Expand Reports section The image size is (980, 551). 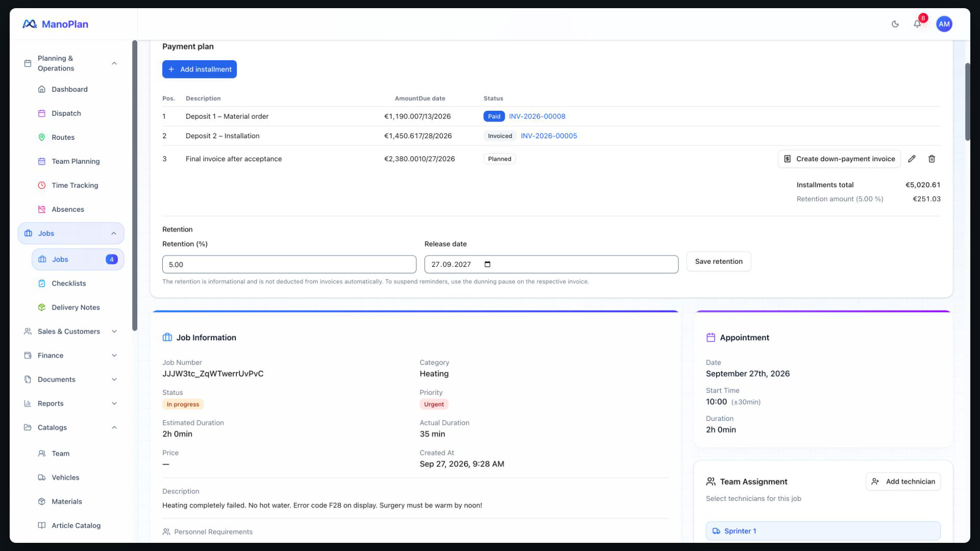pos(70,404)
